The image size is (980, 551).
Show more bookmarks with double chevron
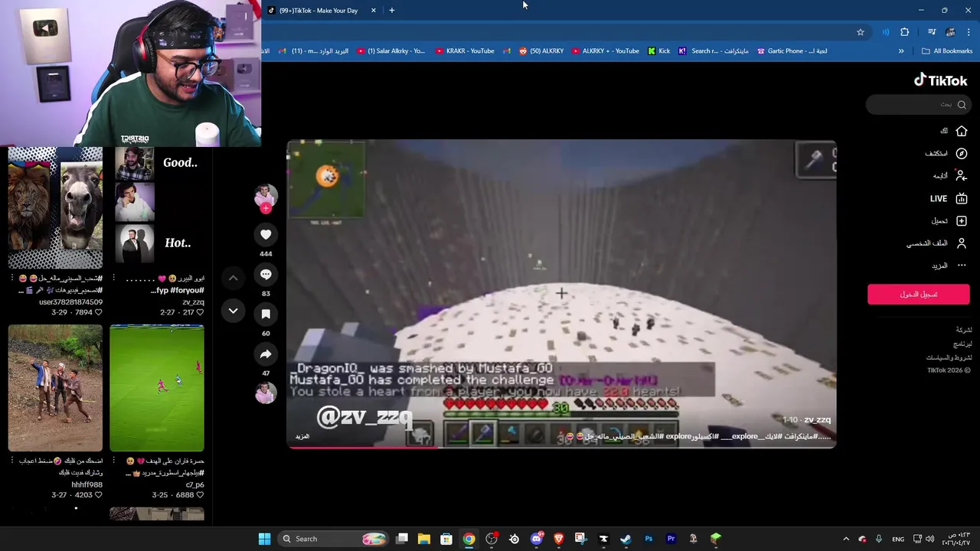point(901,51)
